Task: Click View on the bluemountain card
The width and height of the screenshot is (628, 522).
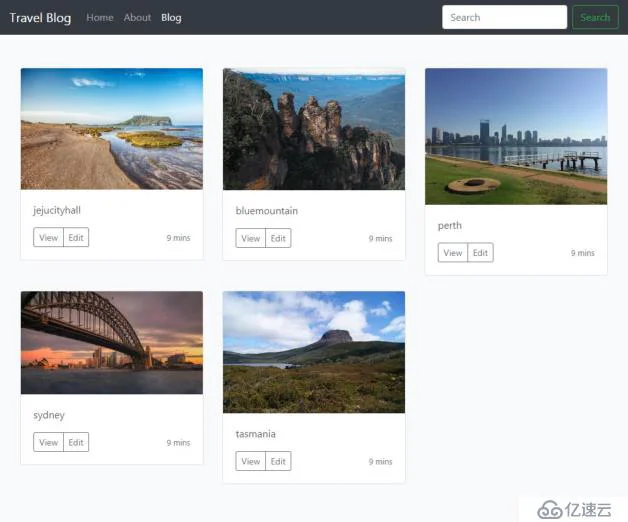Action: [x=251, y=238]
